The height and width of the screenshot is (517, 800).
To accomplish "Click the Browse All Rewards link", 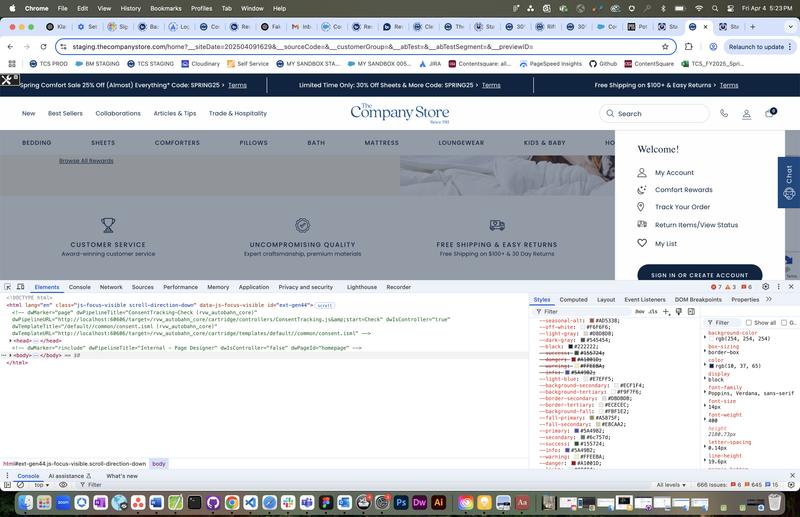I will [86, 161].
